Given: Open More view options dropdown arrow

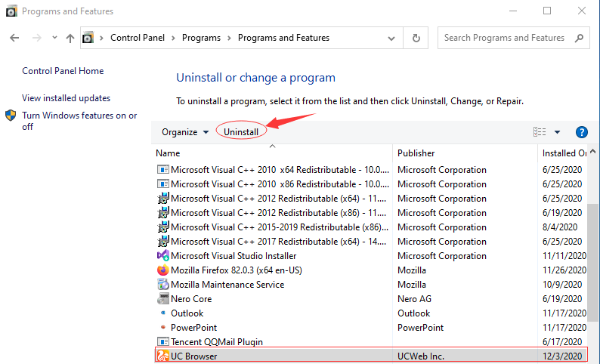Looking at the screenshot, I should 557,132.
